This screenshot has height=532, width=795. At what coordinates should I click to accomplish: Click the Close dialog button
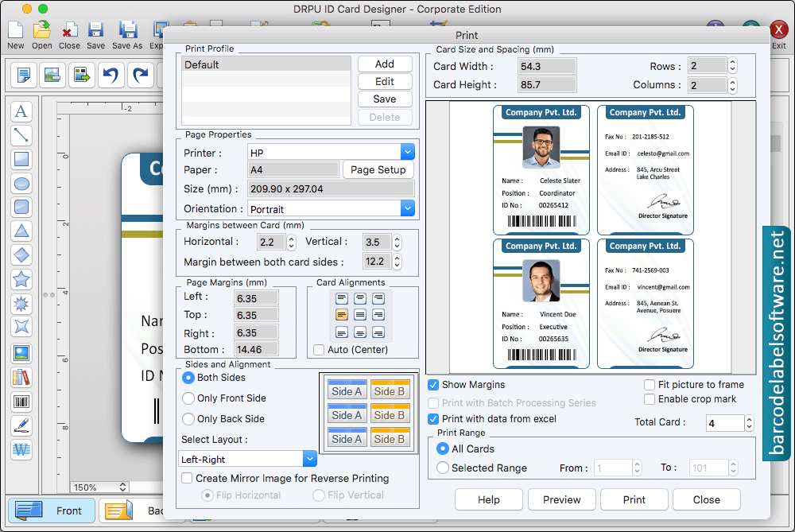click(707, 500)
